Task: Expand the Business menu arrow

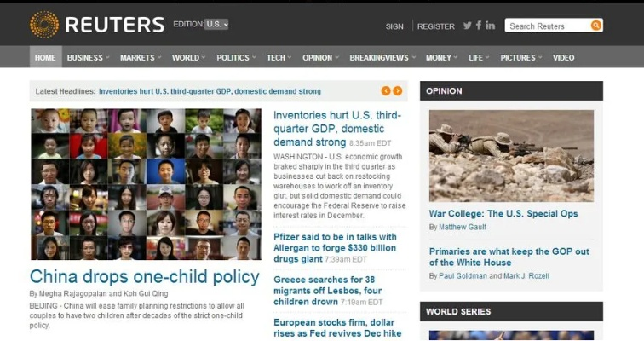Action: [107, 57]
